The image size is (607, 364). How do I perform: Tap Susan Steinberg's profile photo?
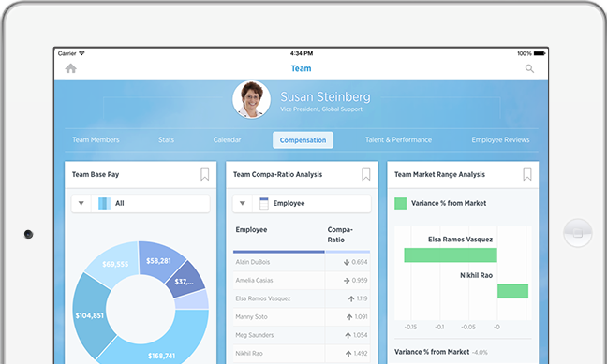(x=252, y=99)
